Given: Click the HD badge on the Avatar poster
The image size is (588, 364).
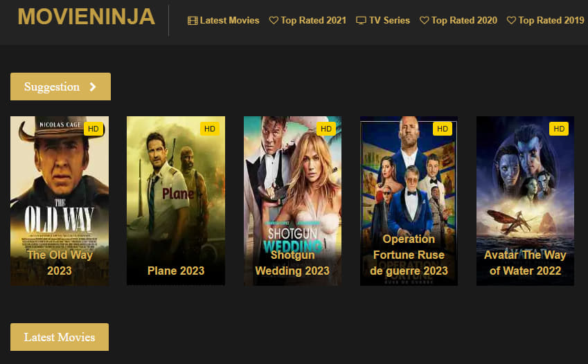Looking at the screenshot, I should coord(559,129).
